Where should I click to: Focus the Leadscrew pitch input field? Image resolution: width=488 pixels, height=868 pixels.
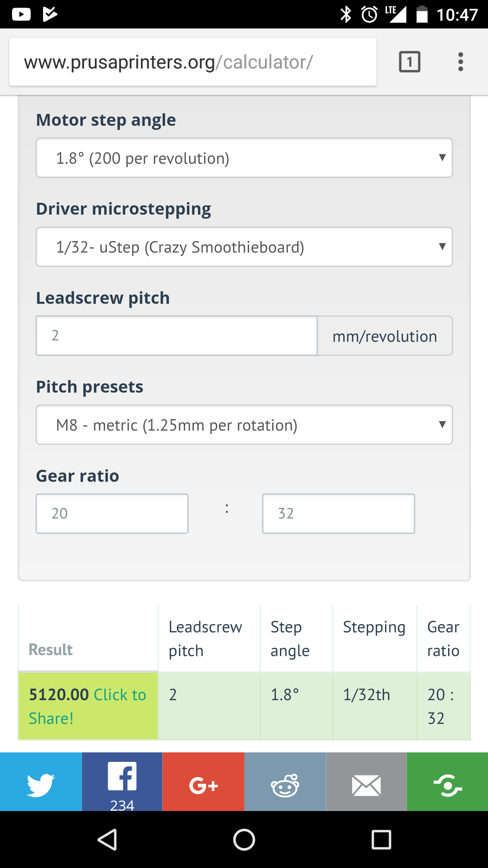coord(177,336)
